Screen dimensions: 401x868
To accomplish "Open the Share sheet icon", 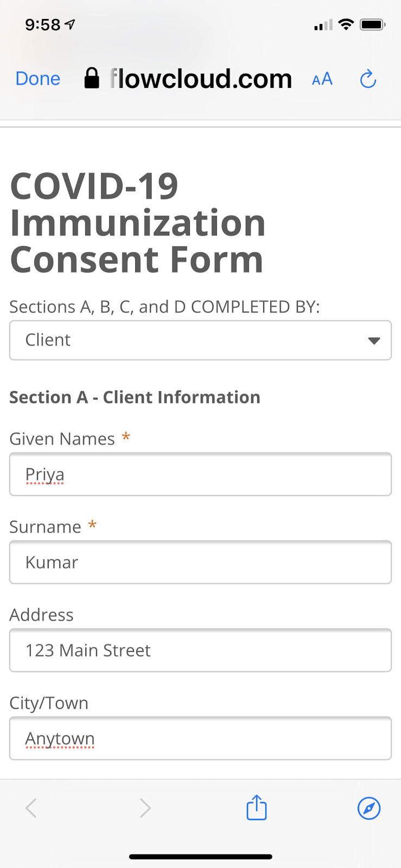I will tap(257, 808).
